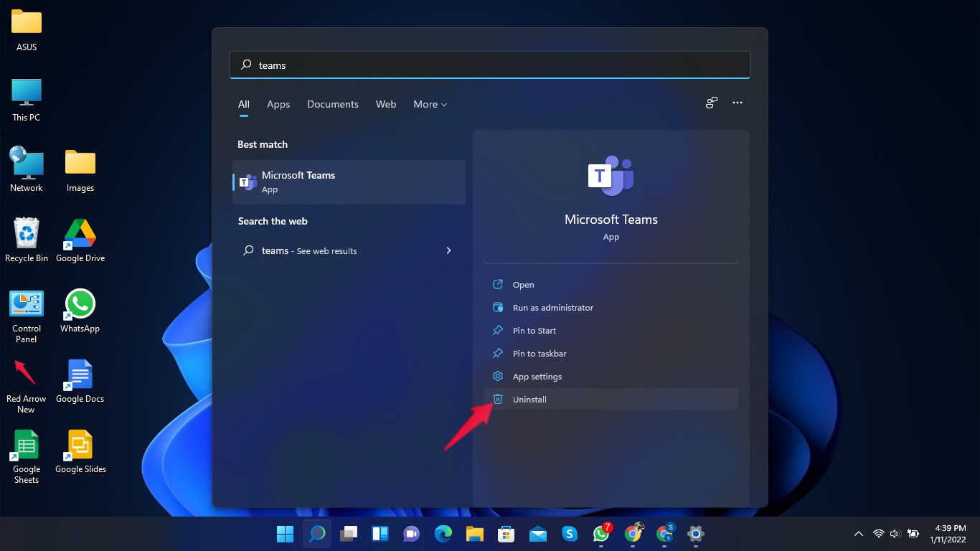Viewport: 980px width, 551px height.
Task: Select Microsoft Teams best match result
Action: pyautogui.click(x=349, y=182)
